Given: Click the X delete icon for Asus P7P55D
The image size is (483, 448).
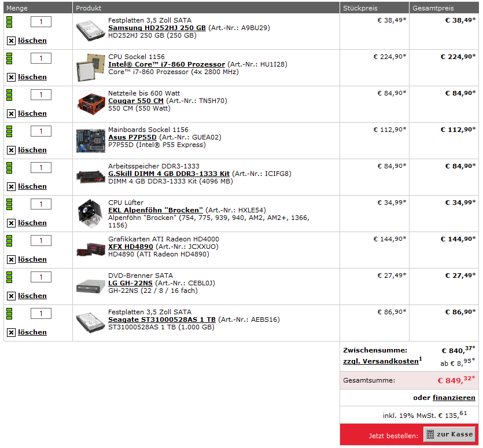Looking at the screenshot, I should tap(11, 150).
